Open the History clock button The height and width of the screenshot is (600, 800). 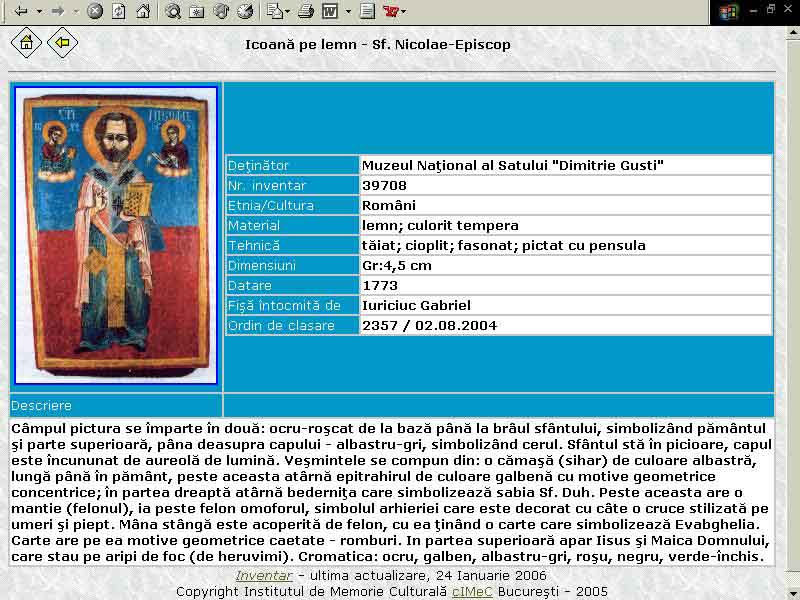245,10
